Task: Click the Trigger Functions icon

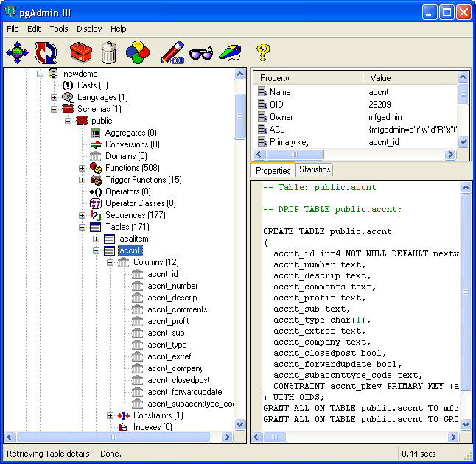Action: tap(96, 180)
